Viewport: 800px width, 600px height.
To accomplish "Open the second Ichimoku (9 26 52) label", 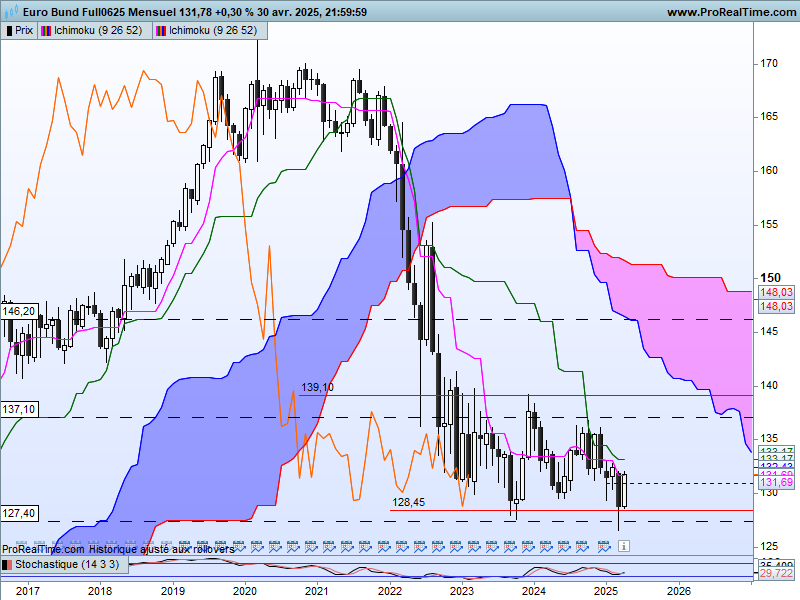I will tap(213, 31).
